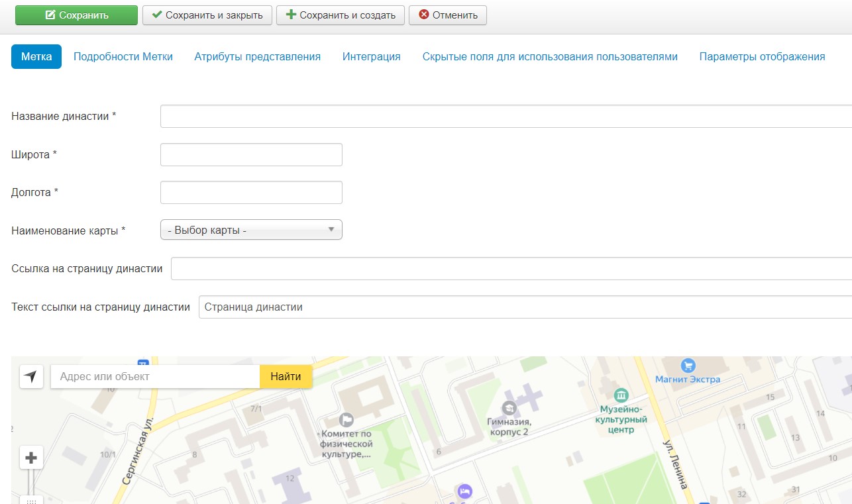Click the zoom slider handle on map
Screen dimensions: 852x504
pos(31,500)
